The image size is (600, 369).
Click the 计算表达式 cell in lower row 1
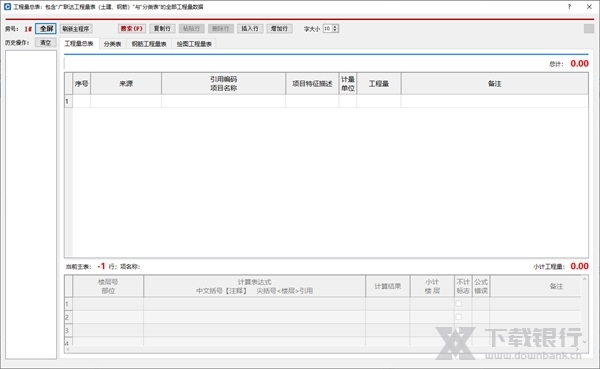pyautogui.click(x=254, y=304)
